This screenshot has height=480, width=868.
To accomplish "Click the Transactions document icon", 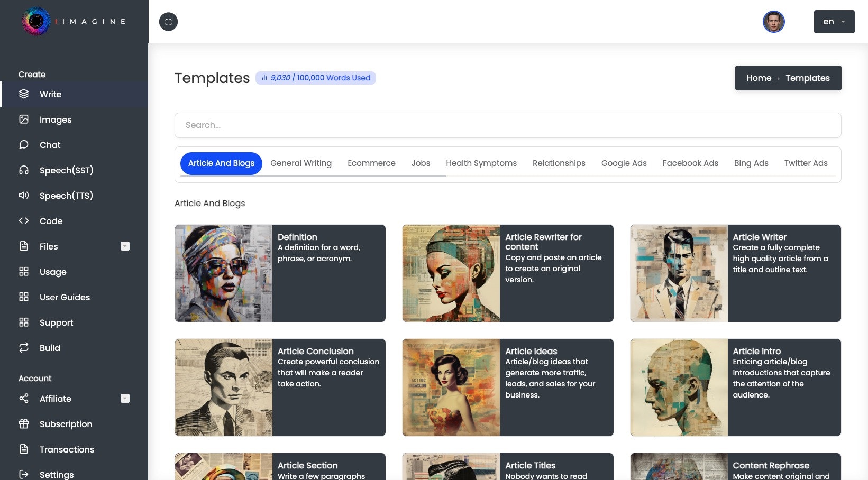I will coord(24,449).
